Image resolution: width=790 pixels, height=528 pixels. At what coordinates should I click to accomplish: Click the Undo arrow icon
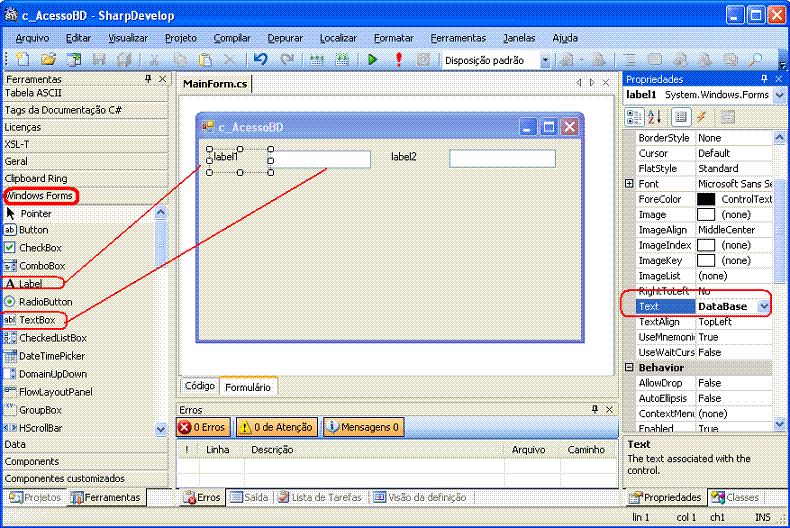260,59
